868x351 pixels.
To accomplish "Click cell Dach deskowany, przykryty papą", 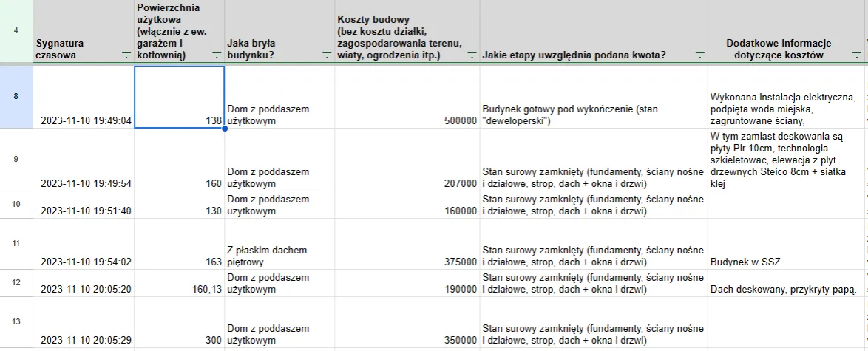I will click(x=784, y=289).
